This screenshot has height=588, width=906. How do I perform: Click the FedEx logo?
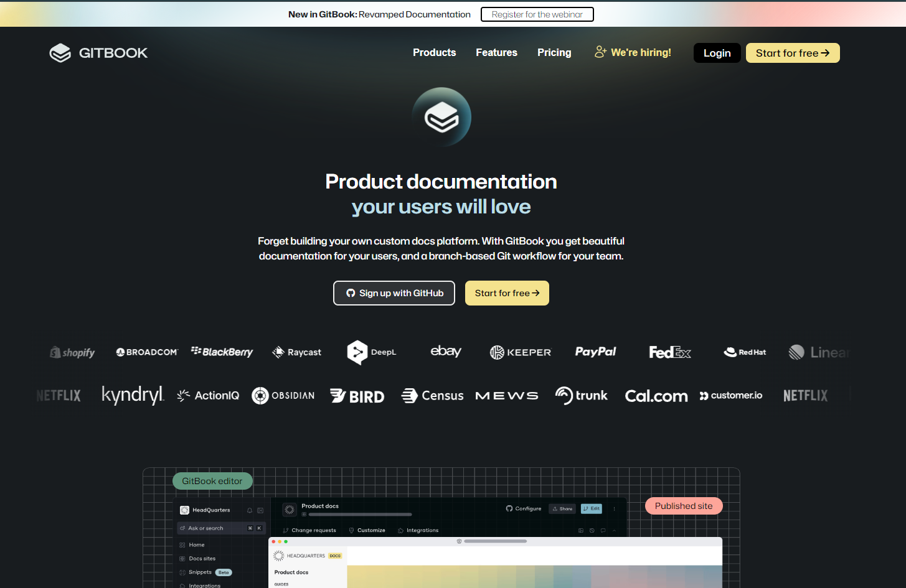pyautogui.click(x=670, y=352)
